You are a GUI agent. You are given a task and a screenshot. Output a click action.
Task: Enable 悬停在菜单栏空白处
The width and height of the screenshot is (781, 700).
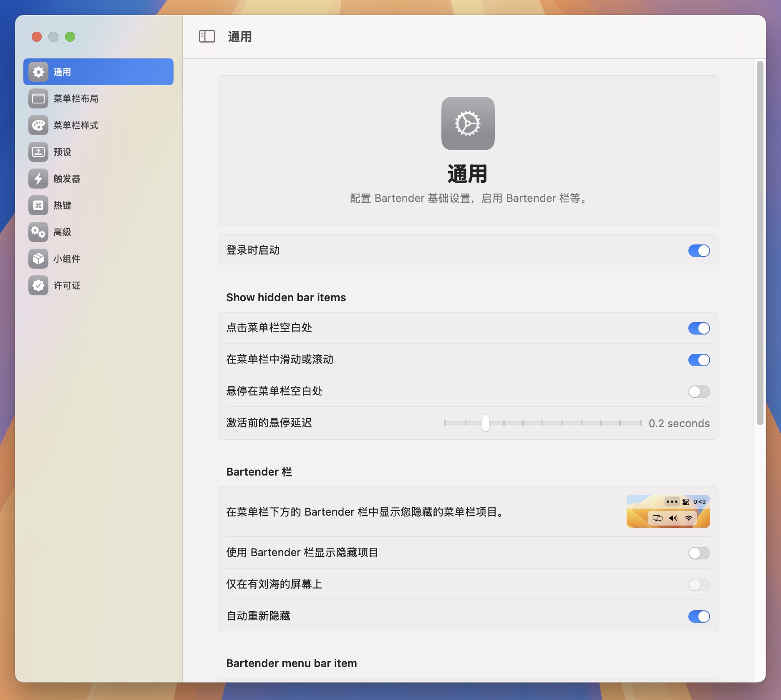coord(699,392)
